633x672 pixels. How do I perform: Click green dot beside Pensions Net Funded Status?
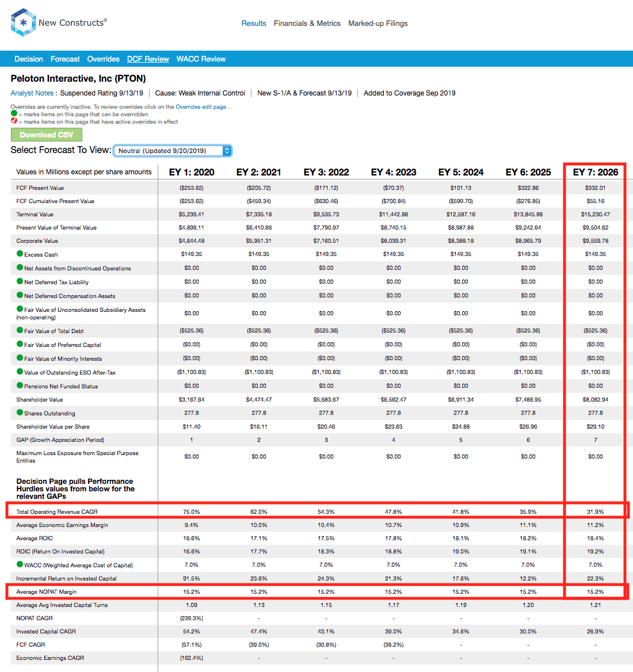(20, 385)
